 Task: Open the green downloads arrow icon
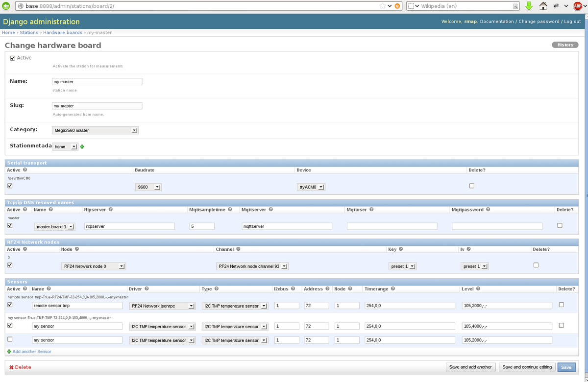point(529,6)
